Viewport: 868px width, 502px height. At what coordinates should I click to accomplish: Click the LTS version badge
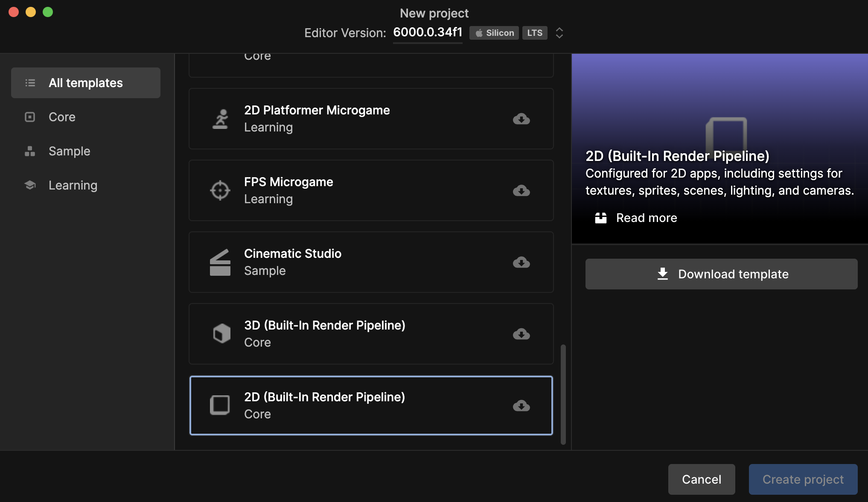click(x=535, y=33)
